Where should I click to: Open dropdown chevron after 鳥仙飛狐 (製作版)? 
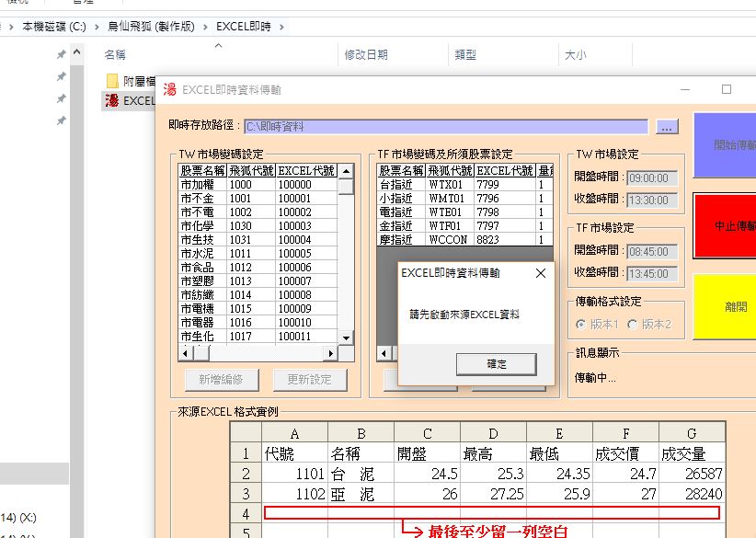click(205, 27)
